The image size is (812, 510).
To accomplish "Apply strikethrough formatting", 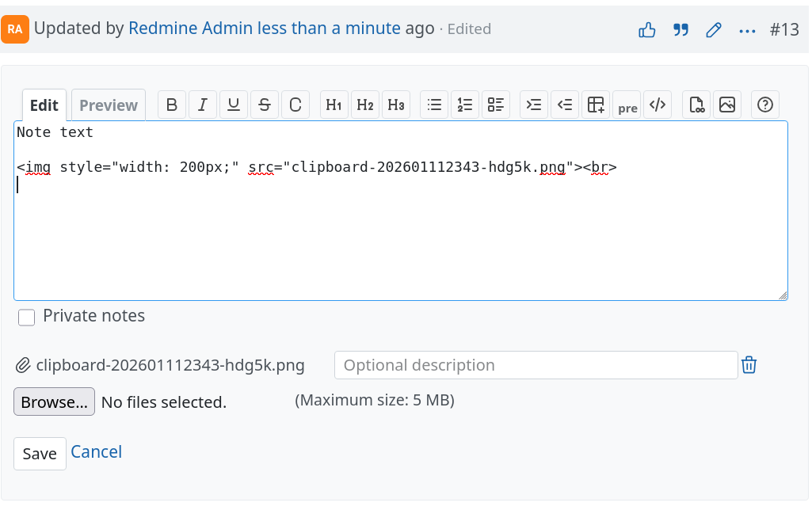I will [265, 105].
